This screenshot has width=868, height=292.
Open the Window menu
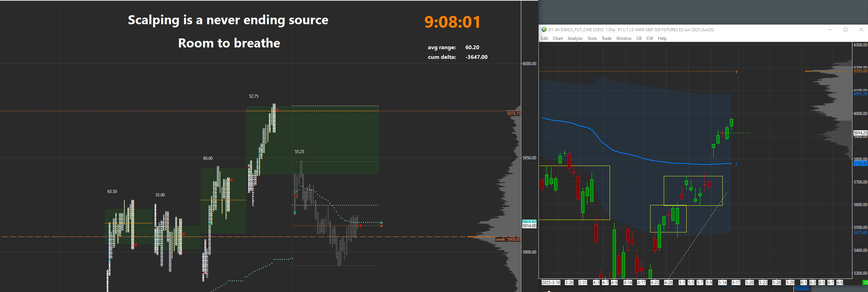coord(624,38)
